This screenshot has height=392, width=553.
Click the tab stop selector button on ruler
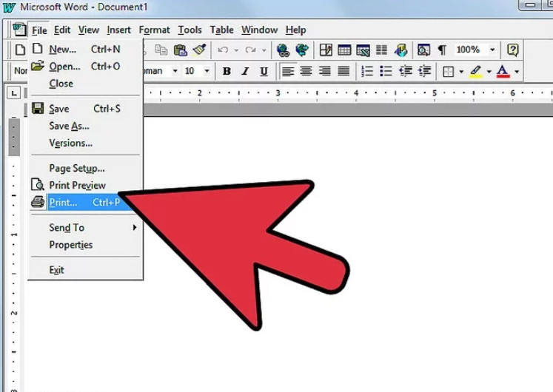click(14, 93)
